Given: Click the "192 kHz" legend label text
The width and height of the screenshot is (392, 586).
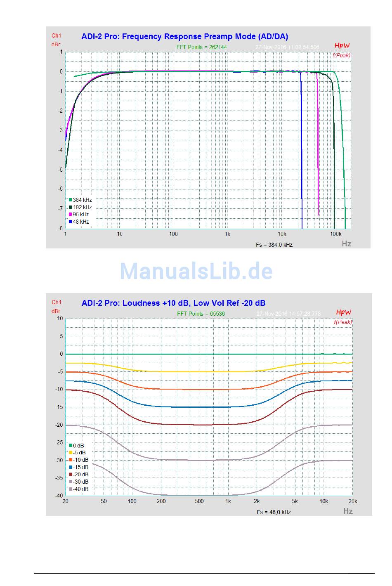Looking at the screenshot, I should [x=83, y=207].
